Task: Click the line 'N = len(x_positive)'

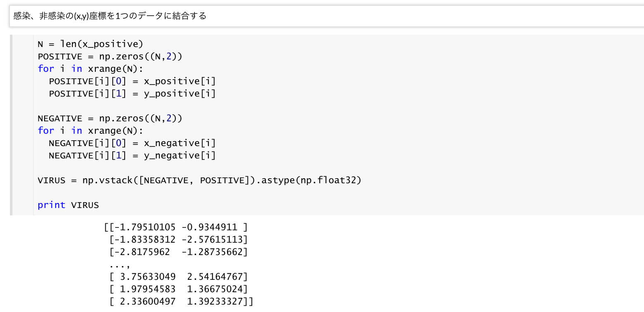Action: (90, 44)
